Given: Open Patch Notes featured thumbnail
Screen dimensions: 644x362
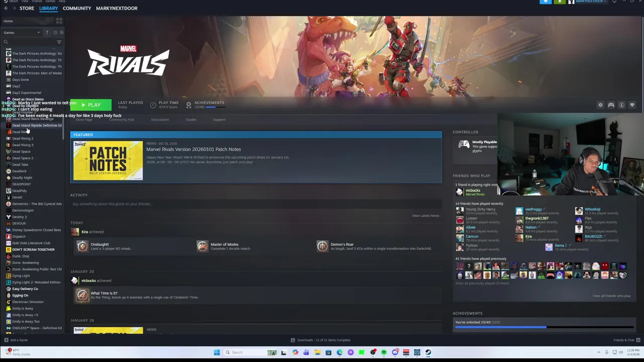Looking at the screenshot, I should coord(108,160).
